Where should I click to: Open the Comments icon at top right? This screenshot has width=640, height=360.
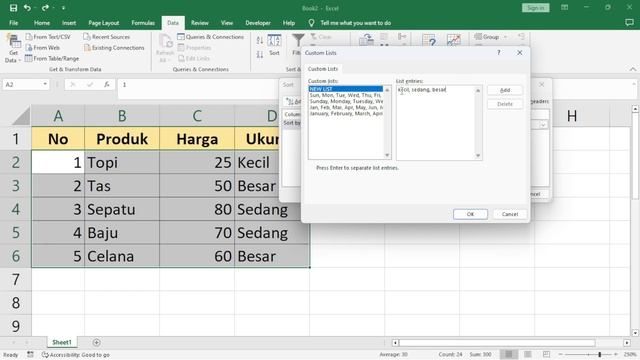pyautogui.click(x=629, y=23)
